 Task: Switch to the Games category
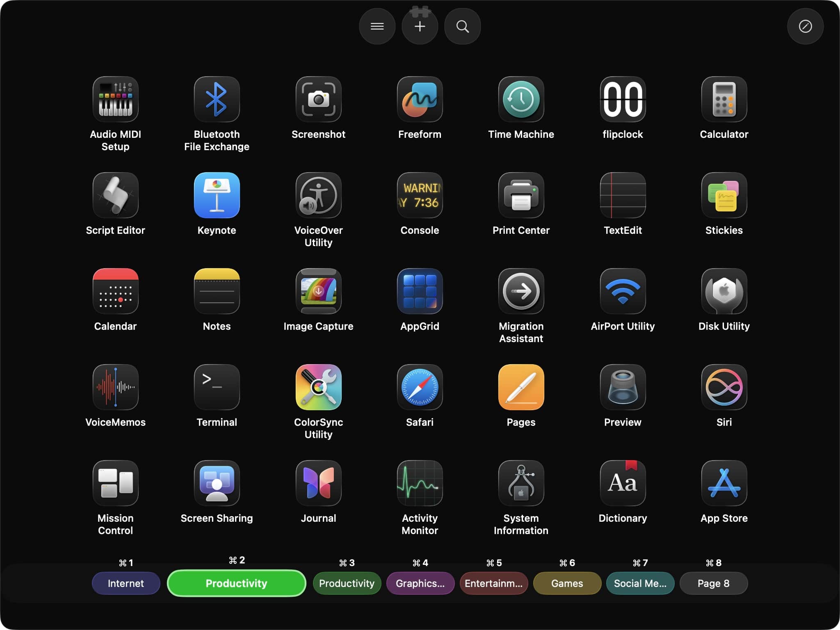tap(566, 583)
